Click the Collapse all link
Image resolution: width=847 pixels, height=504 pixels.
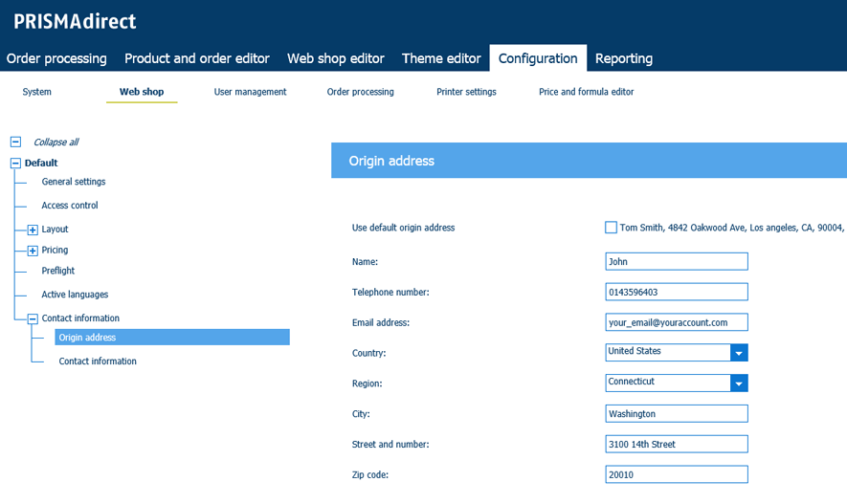(56, 142)
